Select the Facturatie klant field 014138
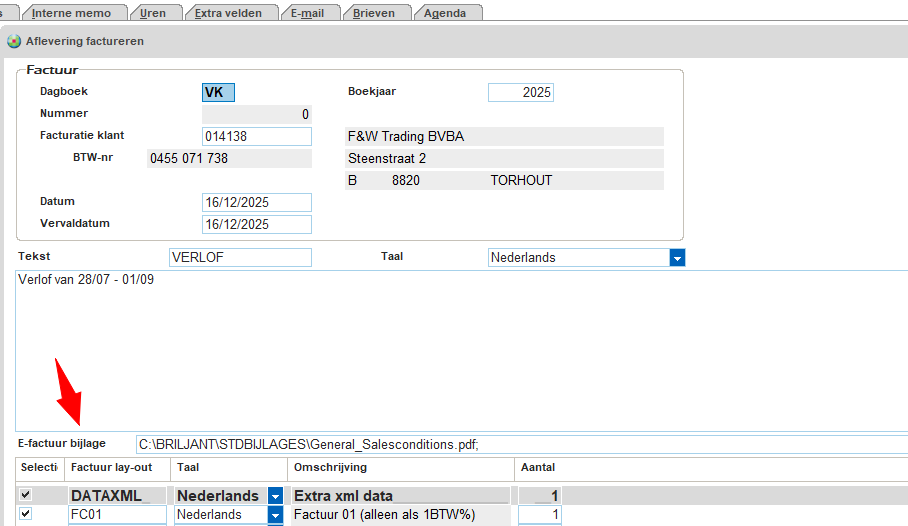Image resolution: width=908 pixels, height=526 pixels. pyautogui.click(x=256, y=137)
